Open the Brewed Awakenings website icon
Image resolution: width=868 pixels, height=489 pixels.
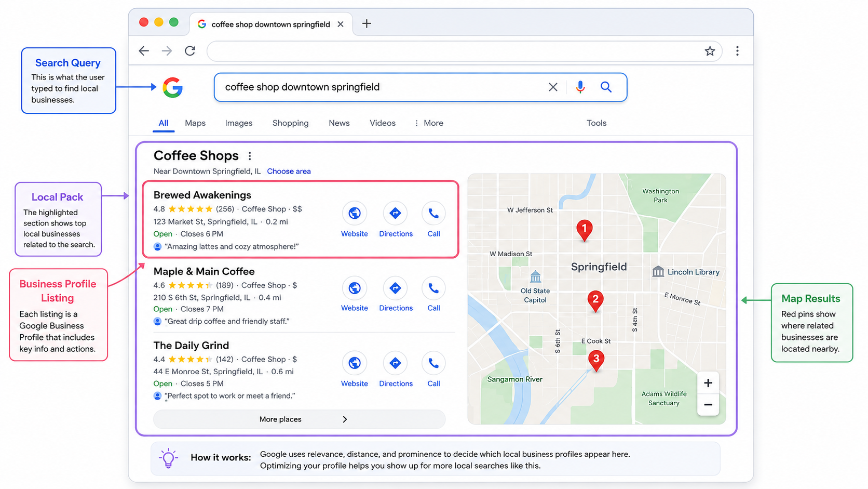point(355,213)
